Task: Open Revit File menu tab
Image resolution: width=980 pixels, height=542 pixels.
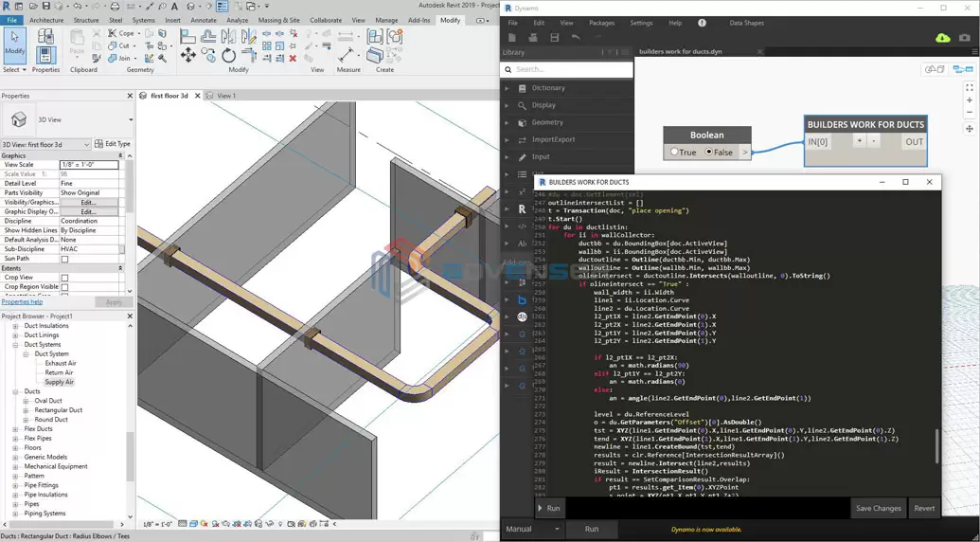Action: pyautogui.click(x=12, y=20)
